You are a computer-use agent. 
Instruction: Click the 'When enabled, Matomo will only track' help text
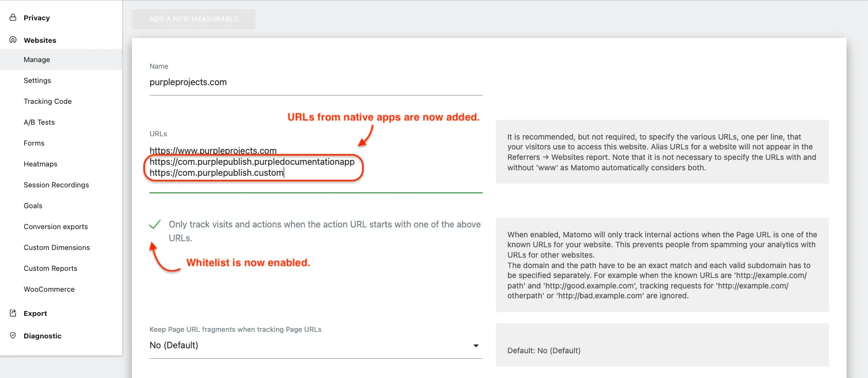662,265
